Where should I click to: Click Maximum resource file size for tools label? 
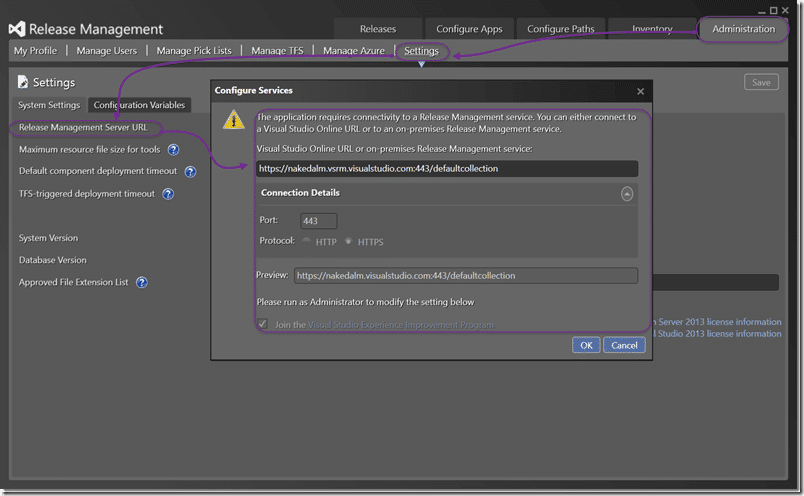(x=90, y=150)
